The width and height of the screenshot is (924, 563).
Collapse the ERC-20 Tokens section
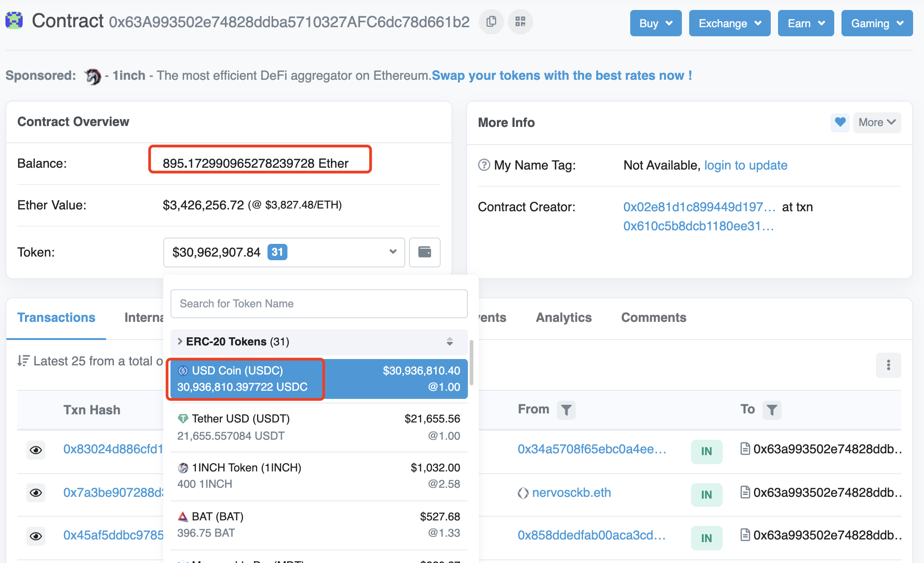tap(319, 341)
